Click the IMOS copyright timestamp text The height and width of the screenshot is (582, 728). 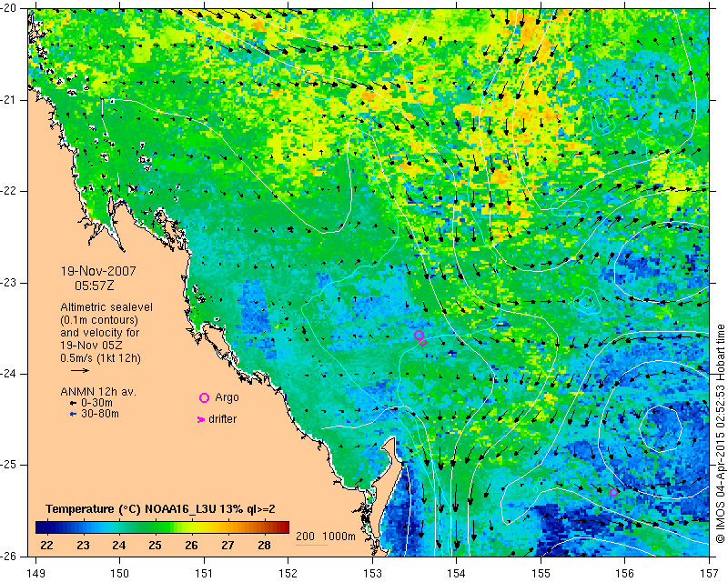pos(721,435)
